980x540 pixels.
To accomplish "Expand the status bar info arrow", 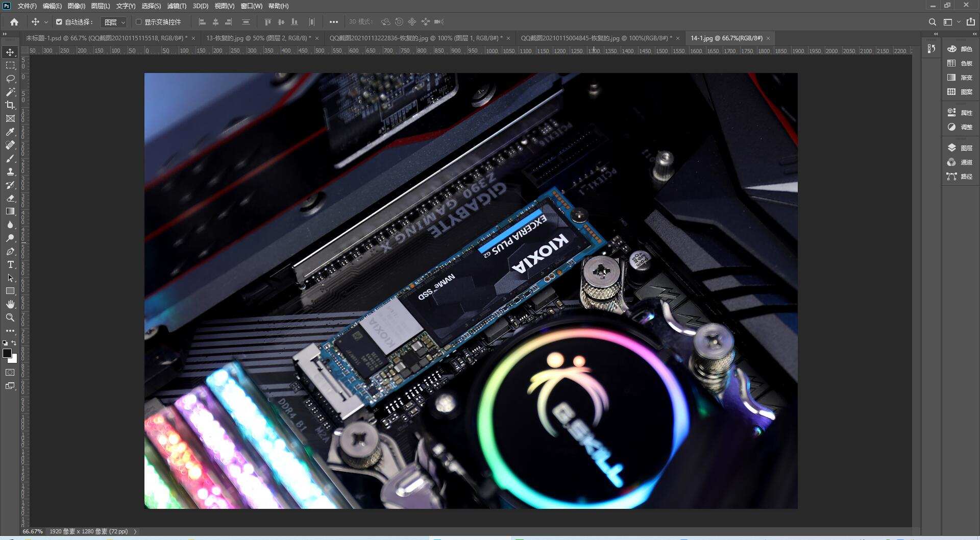I will (x=135, y=531).
